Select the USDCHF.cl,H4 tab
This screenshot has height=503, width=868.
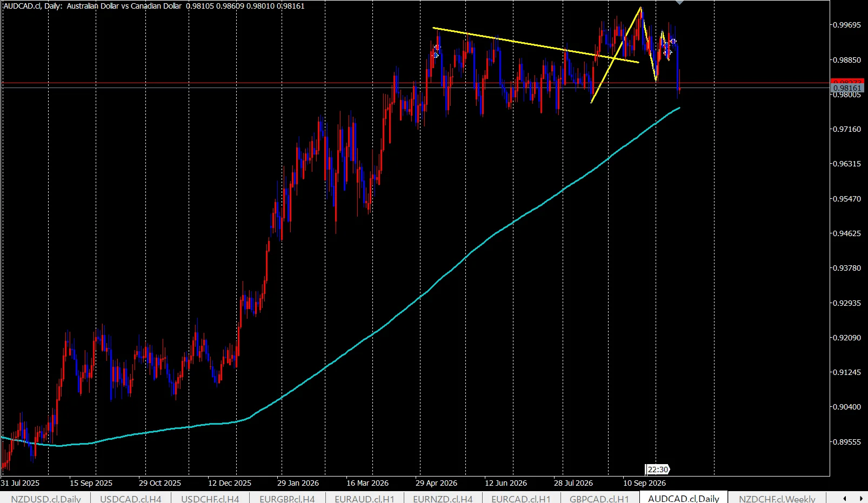210,498
